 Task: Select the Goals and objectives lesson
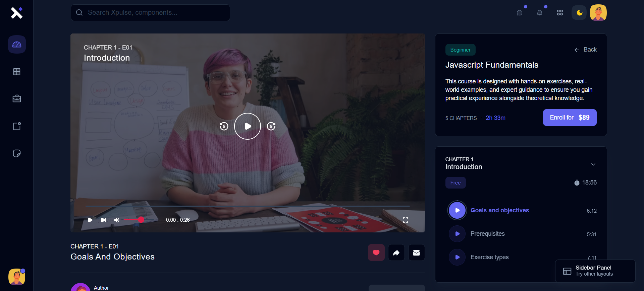pyautogui.click(x=499, y=210)
